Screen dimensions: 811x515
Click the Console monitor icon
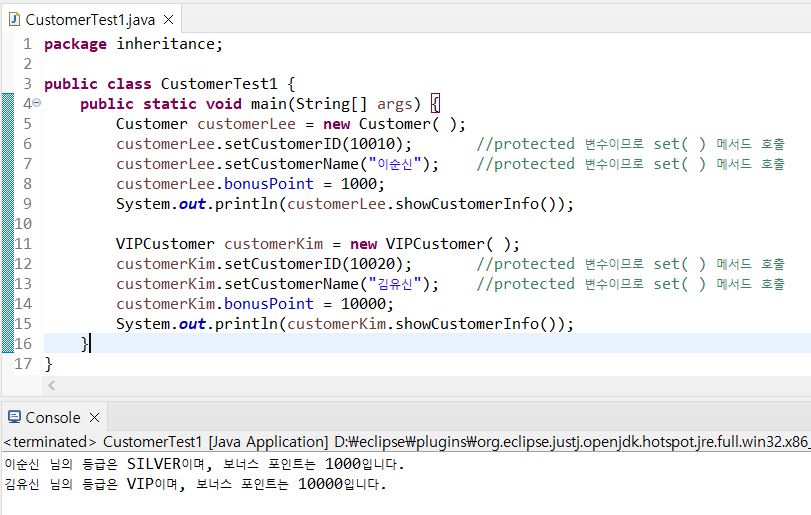pyautogui.click(x=14, y=417)
